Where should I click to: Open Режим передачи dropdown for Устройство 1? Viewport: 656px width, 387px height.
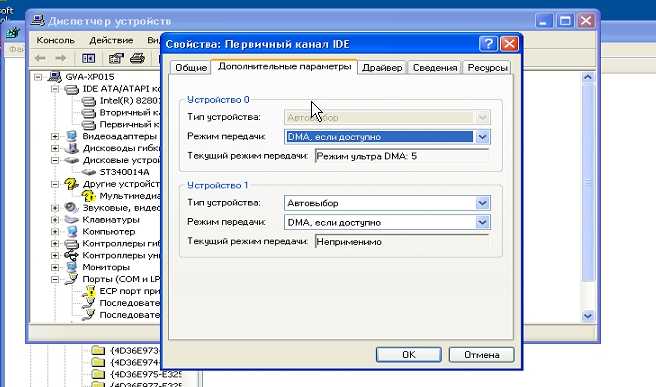pos(482,222)
